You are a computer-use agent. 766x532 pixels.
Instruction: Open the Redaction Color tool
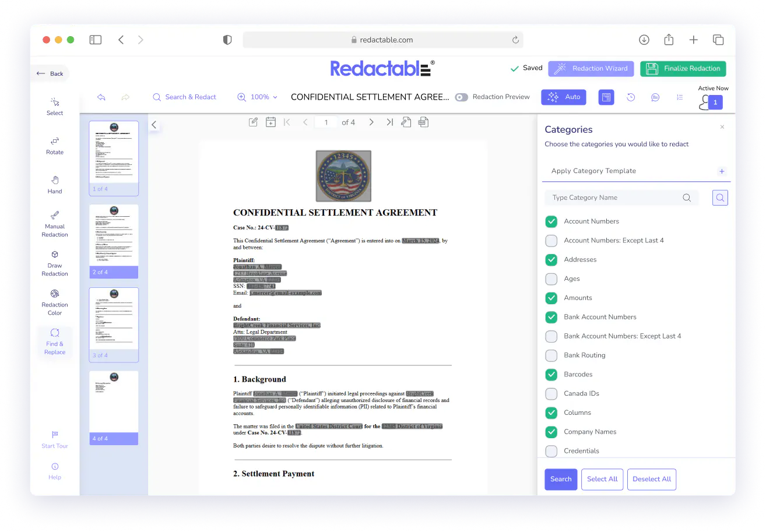(x=55, y=302)
